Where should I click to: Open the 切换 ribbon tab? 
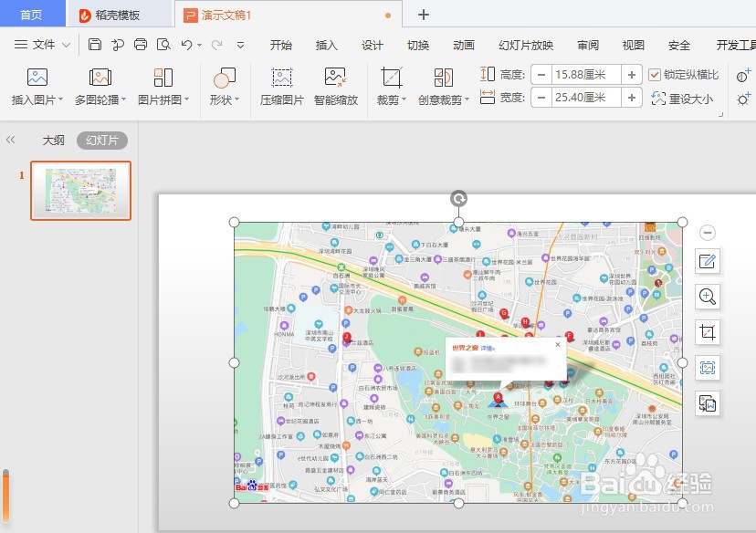[418, 46]
